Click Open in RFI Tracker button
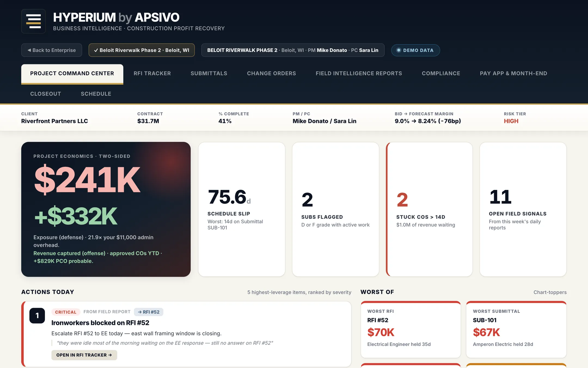This screenshot has height=368, width=588. pyautogui.click(x=84, y=355)
